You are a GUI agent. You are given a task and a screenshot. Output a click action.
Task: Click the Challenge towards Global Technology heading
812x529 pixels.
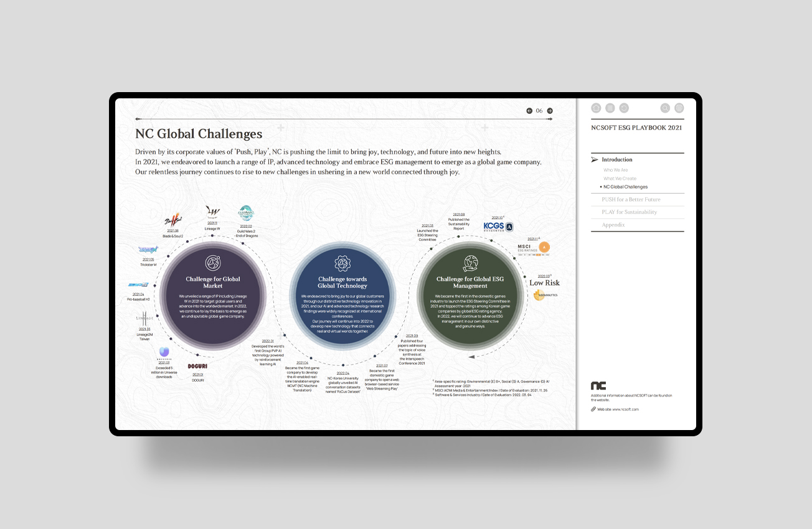coord(342,283)
